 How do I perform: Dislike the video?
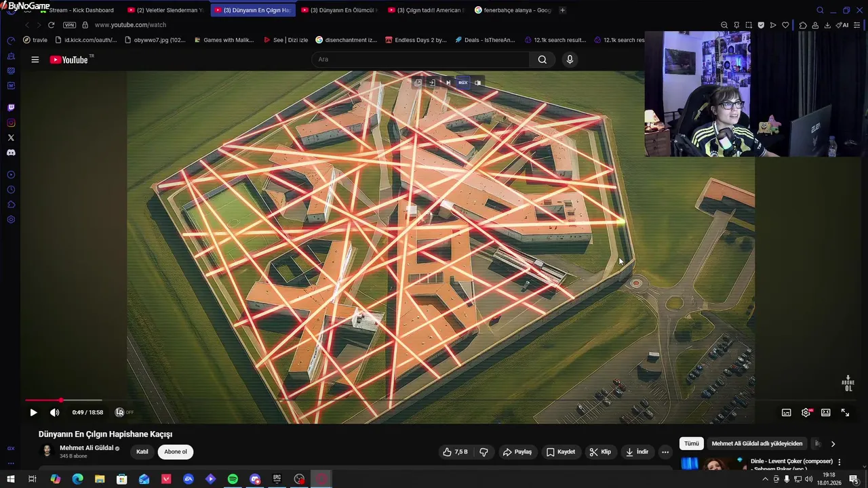(x=484, y=452)
